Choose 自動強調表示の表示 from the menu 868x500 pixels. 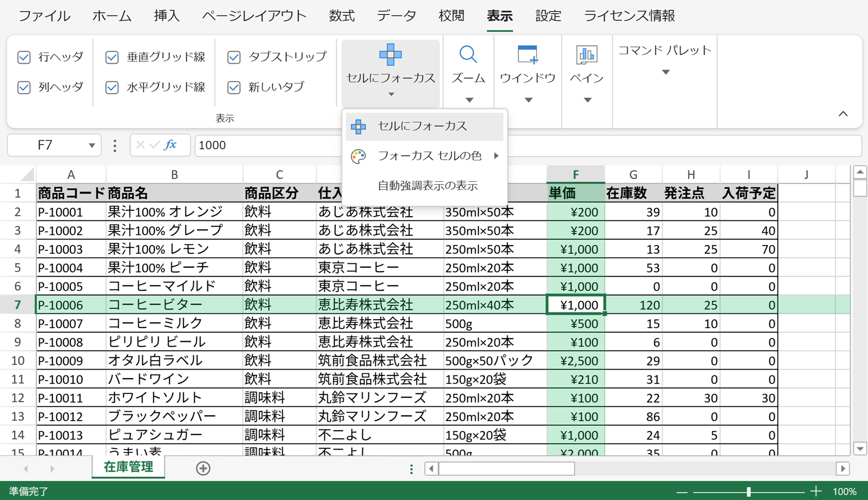[x=425, y=186]
